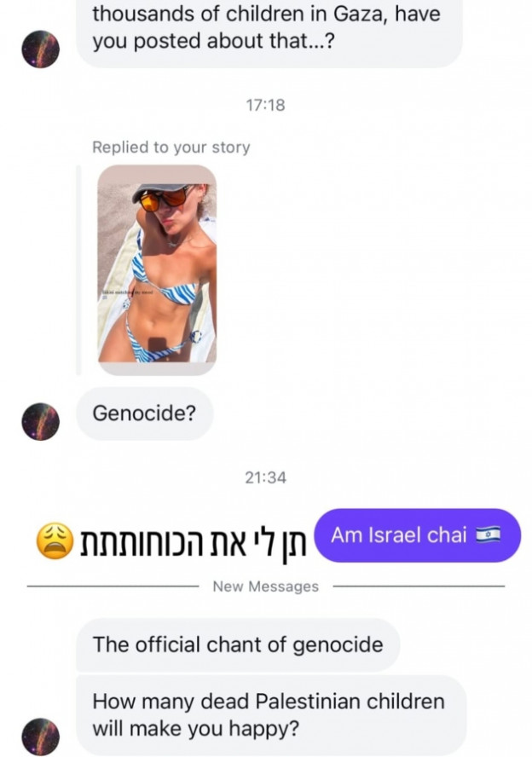Tap the orange sunglasses in story thumbnail
Screen dimensions: 532x757
tap(163, 198)
